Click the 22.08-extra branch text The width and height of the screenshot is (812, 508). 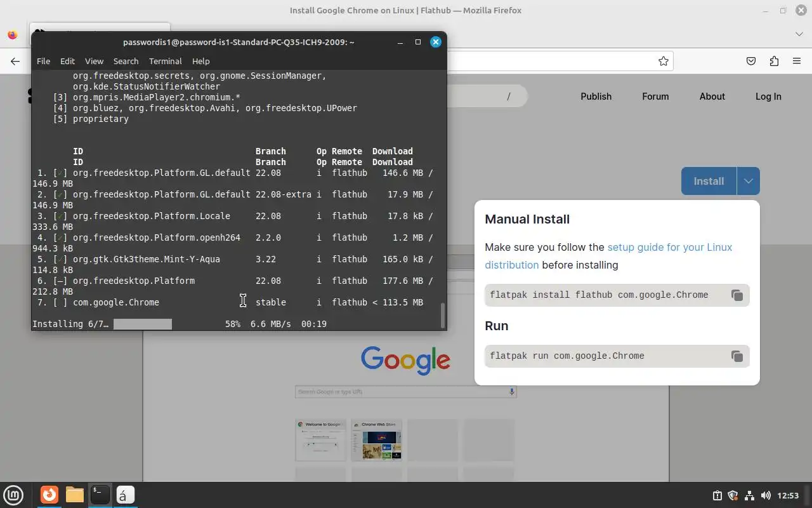pyautogui.click(x=284, y=194)
